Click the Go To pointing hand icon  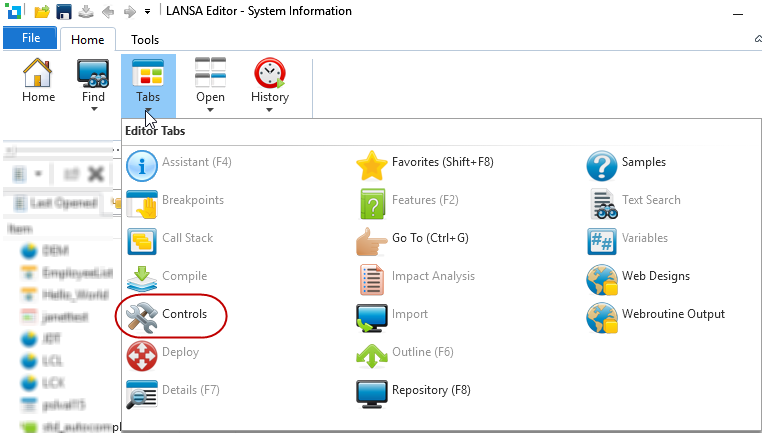click(x=371, y=241)
